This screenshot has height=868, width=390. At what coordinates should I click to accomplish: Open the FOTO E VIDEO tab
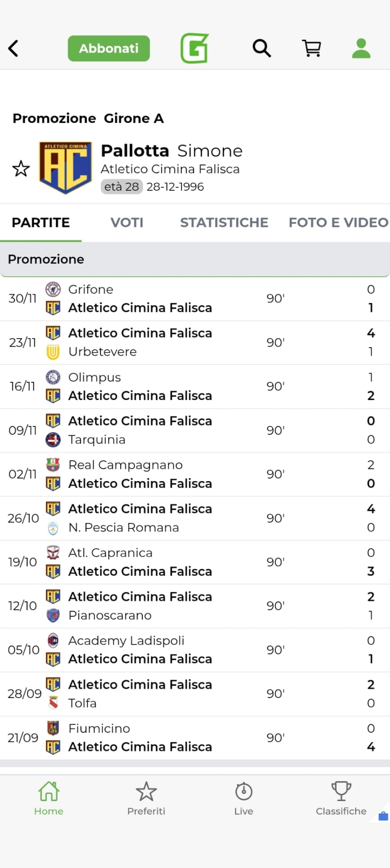pos(338,222)
